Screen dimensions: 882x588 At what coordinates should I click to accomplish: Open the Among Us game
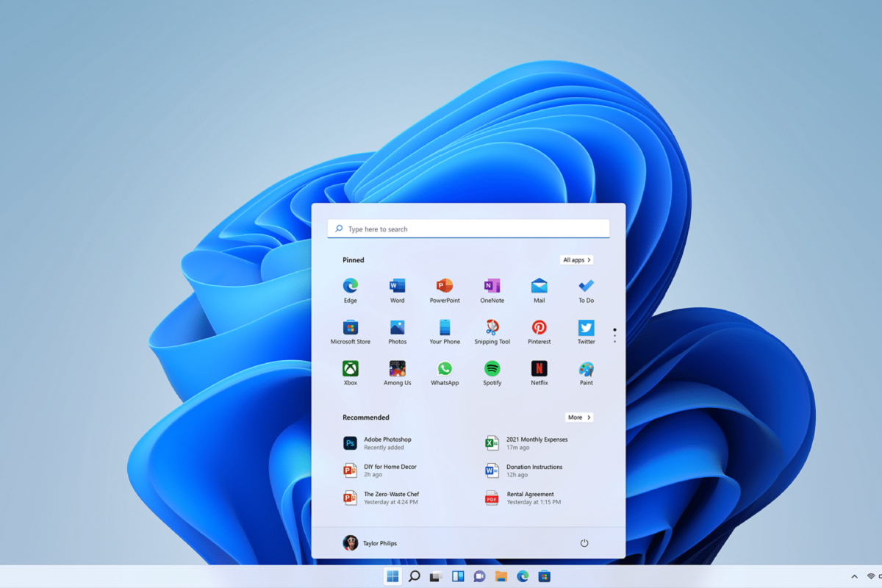[398, 373]
